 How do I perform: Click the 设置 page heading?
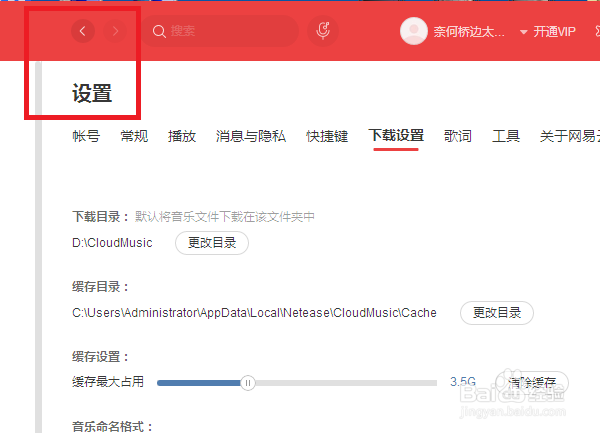click(92, 94)
